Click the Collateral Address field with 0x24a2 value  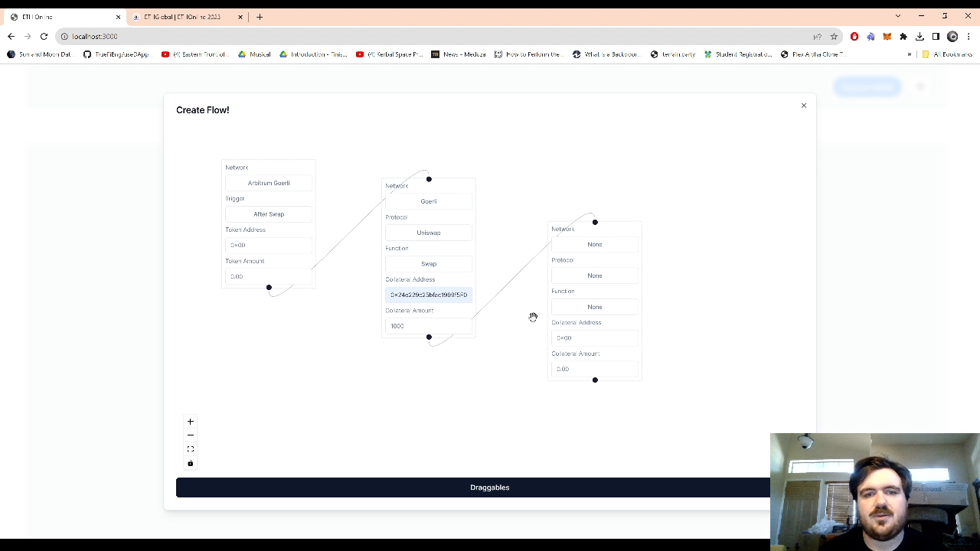(x=429, y=295)
